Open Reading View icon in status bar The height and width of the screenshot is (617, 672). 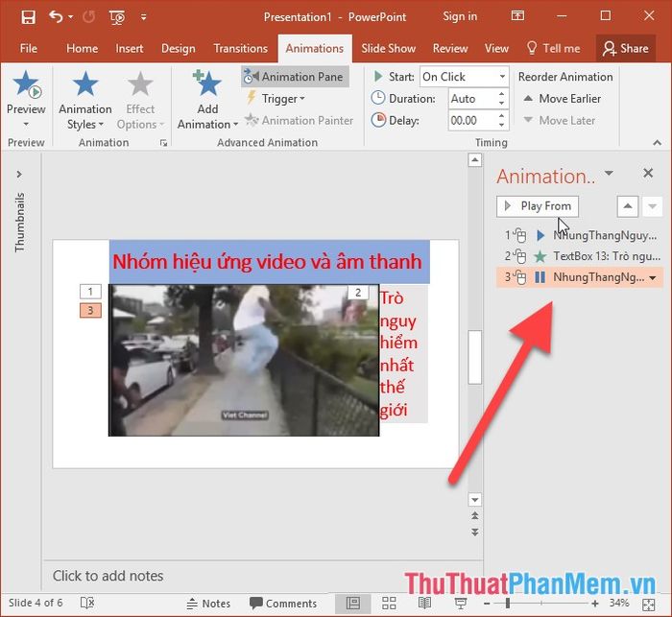click(x=424, y=603)
